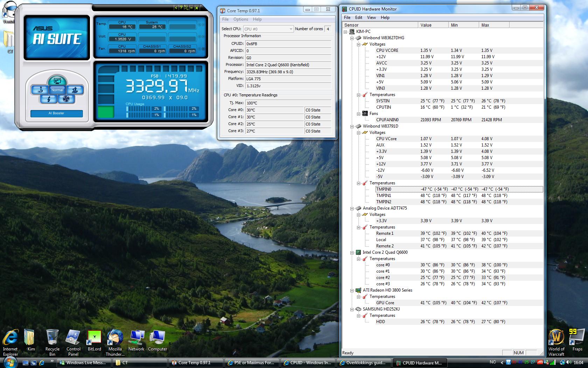Viewport: 588px width, 368px height.
Task: Collapse the SAMSUNG HD252KJ node
Action: tap(352, 309)
